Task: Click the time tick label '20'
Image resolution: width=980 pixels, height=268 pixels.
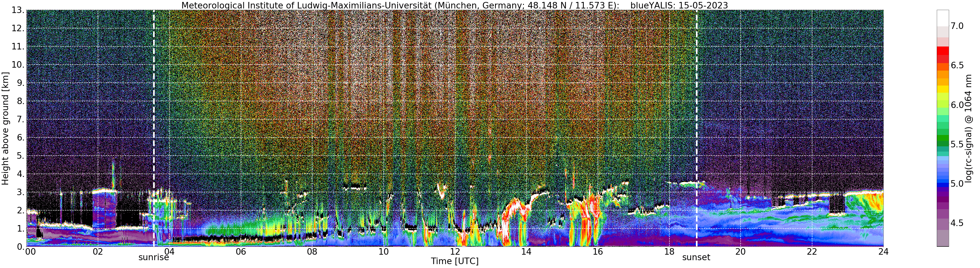Action: pyautogui.click(x=740, y=252)
